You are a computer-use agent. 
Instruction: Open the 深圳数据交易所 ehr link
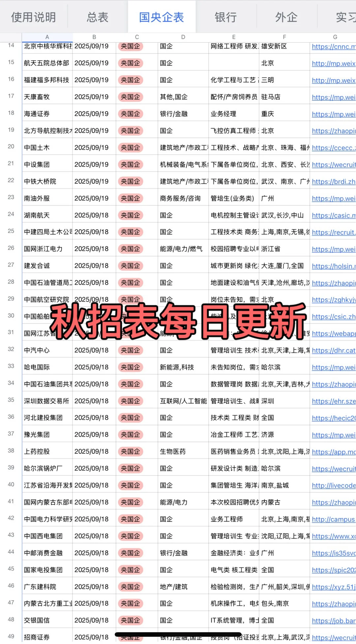(x=334, y=401)
